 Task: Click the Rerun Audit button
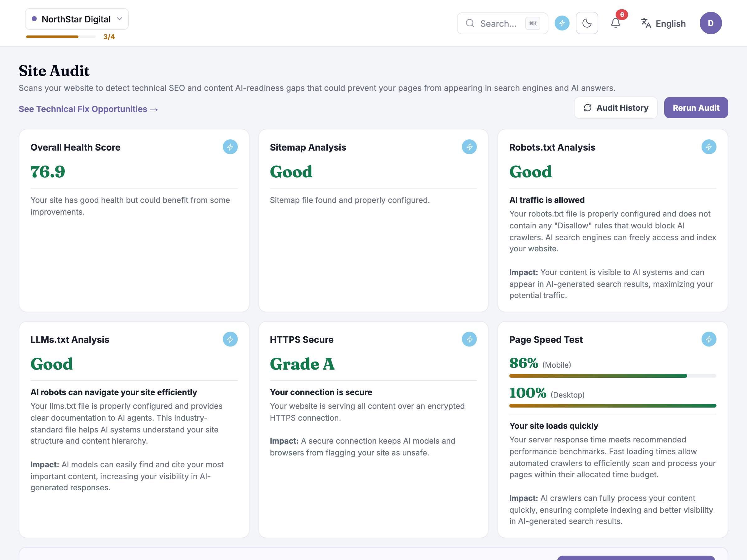696,108
